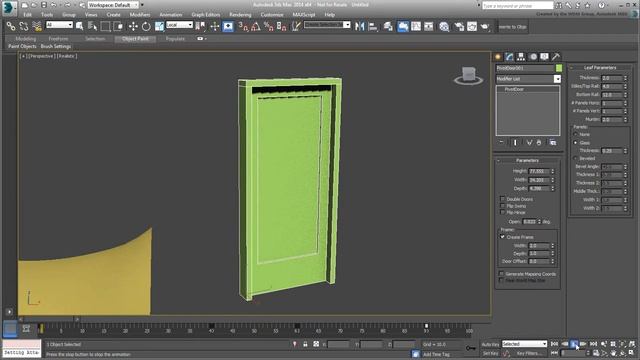Open the Edit menu
This screenshot has width=640, height=360.
(x=27, y=15)
